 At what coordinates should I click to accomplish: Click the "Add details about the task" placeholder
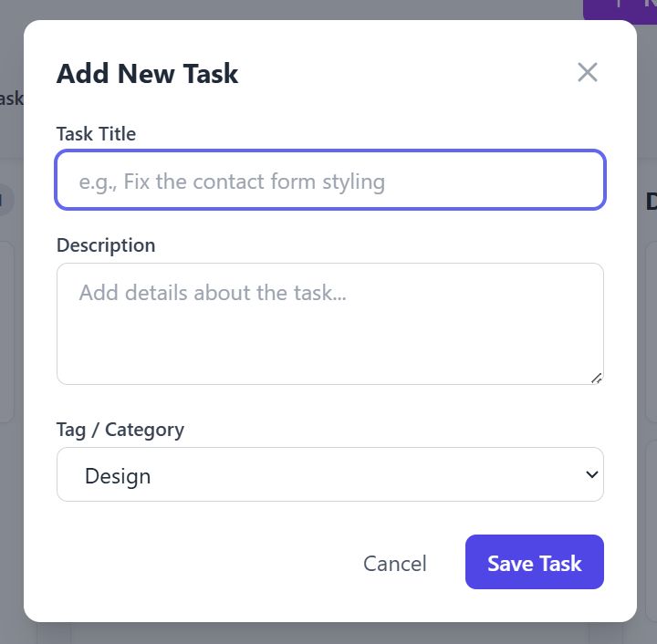[212, 294]
